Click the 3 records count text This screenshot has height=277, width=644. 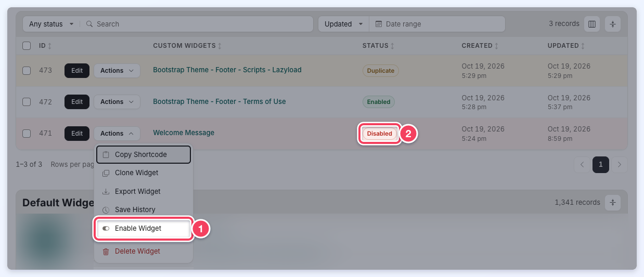(564, 23)
